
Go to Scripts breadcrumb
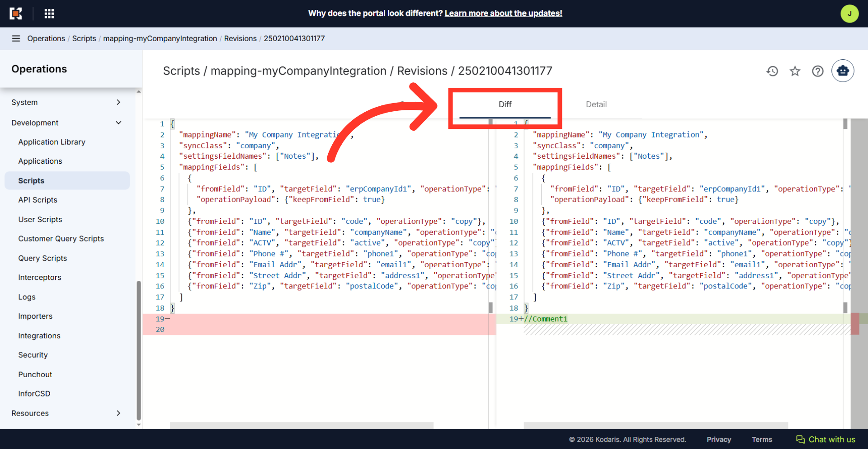[x=84, y=38]
